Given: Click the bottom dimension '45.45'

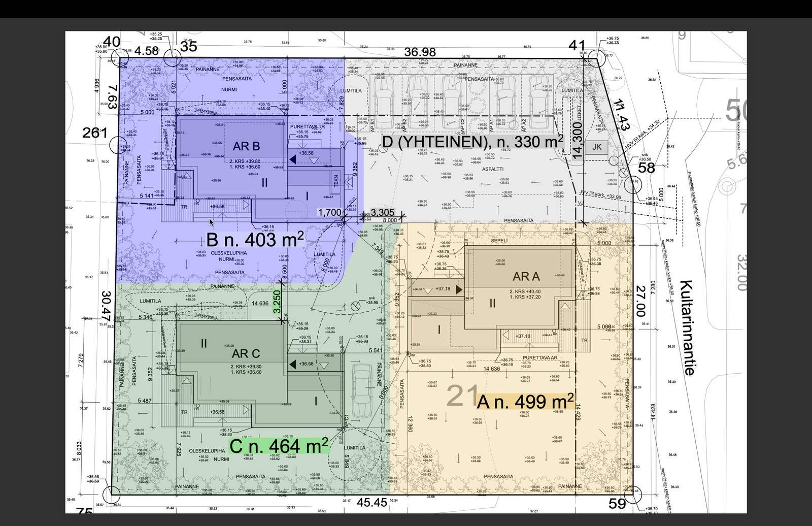Looking at the screenshot, I should point(372,503).
